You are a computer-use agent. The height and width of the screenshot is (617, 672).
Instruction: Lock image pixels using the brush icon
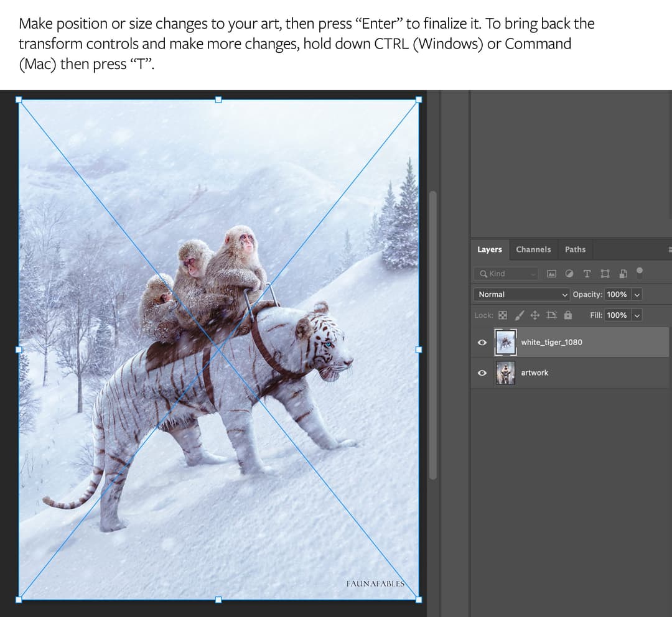click(x=520, y=315)
